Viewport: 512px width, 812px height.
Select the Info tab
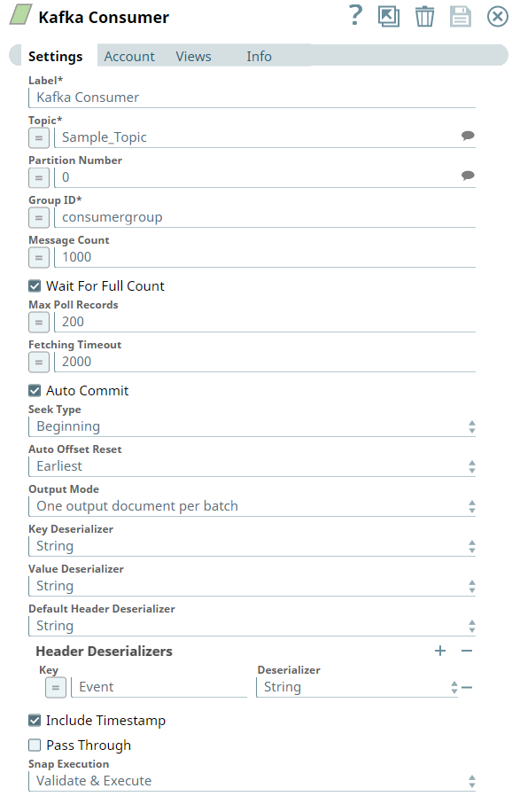coord(259,56)
